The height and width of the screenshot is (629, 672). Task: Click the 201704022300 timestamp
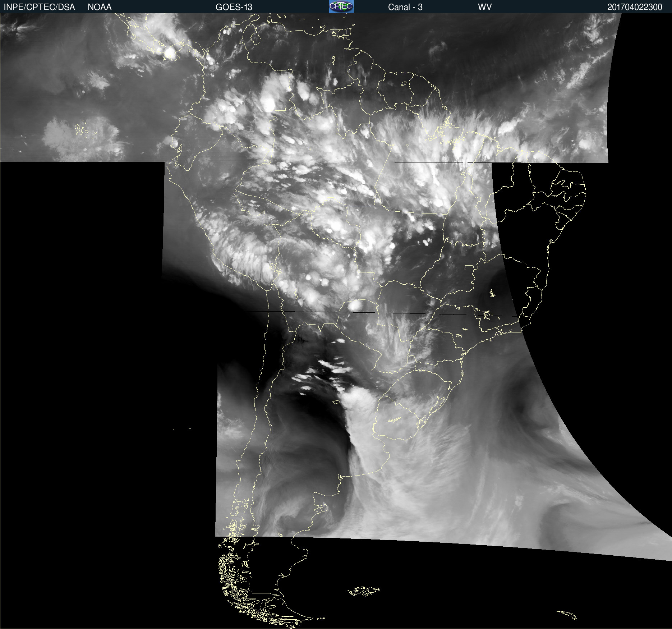[635, 7]
